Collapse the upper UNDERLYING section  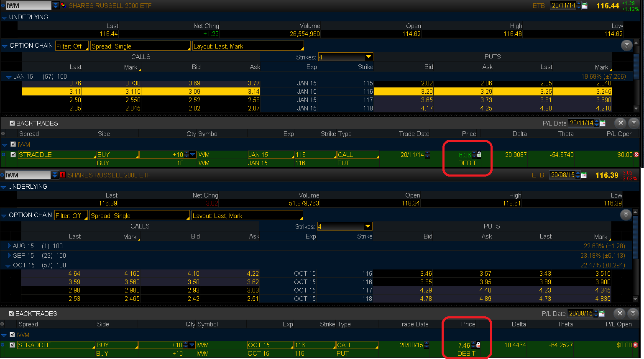pyautogui.click(x=5, y=18)
